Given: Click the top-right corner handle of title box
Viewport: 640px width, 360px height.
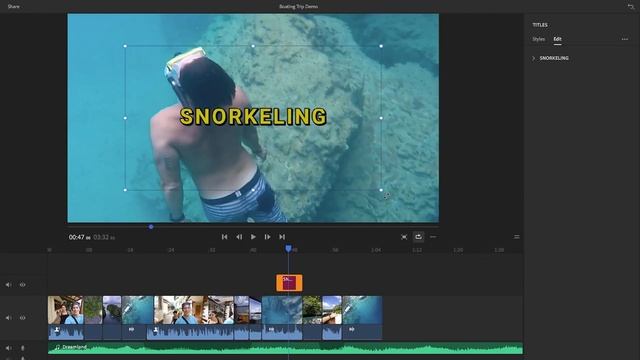Looking at the screenshot, I should pos(381,46).
